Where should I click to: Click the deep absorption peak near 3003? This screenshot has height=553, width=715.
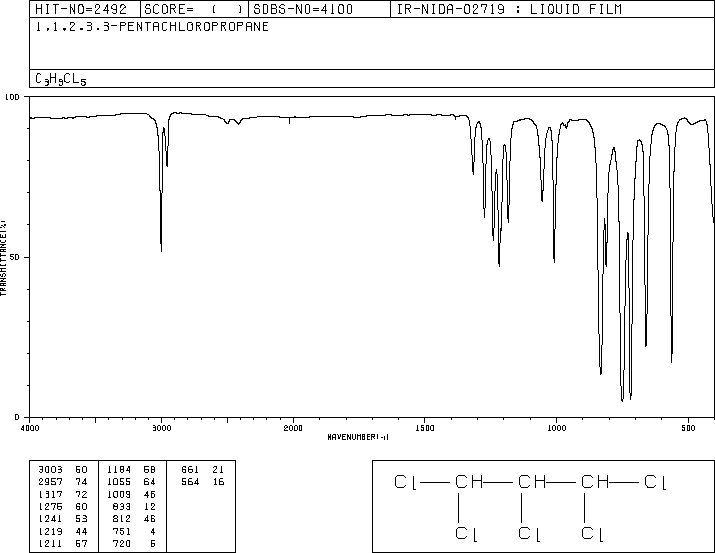click(161, 246)
